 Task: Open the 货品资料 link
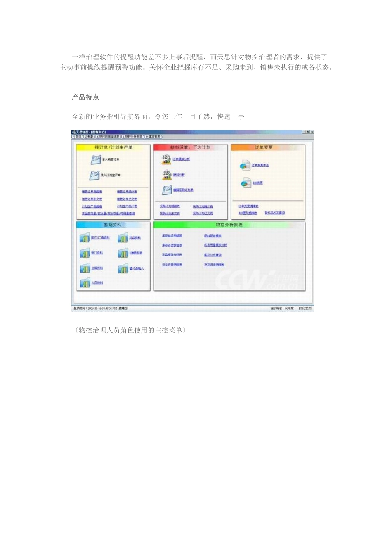[x=135, y=238]
